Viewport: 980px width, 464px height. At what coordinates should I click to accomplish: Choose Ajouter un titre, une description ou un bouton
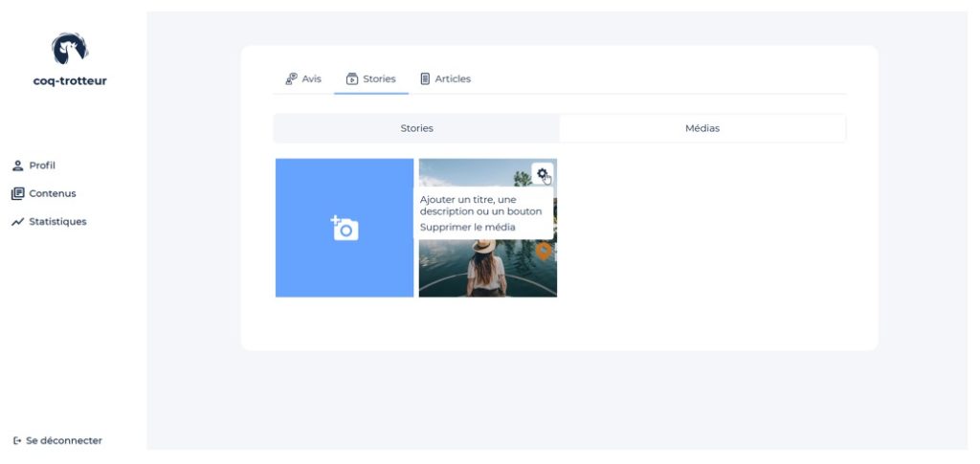[x=481, y=206]
